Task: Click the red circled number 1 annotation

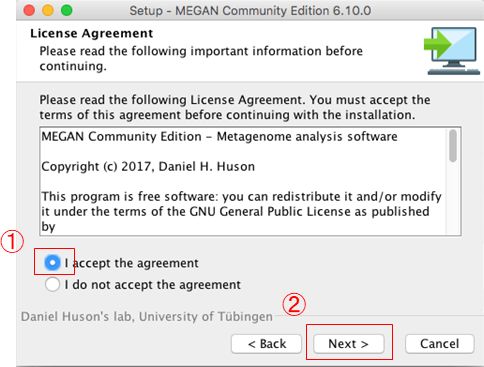Action: coord(12,242)
